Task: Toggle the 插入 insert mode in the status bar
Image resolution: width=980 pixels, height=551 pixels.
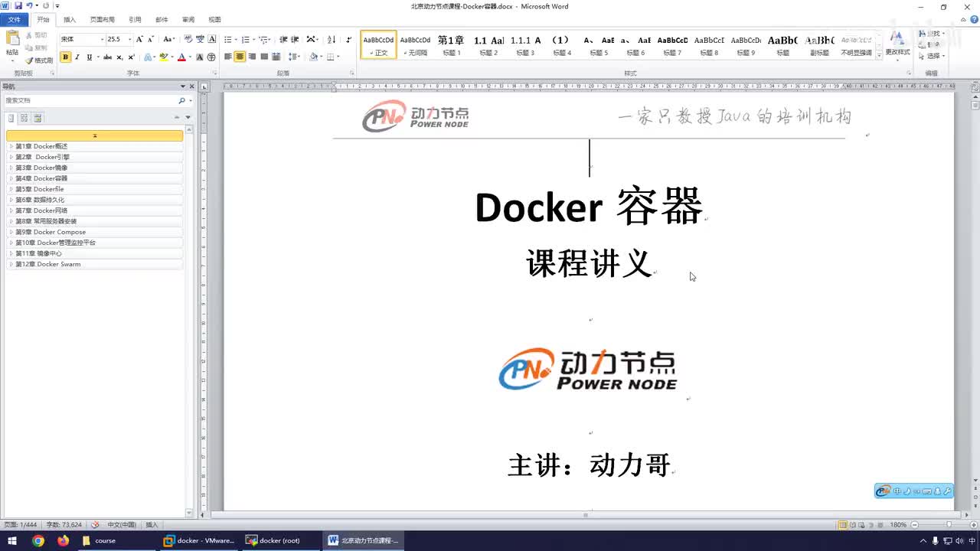Action: (152, 525)
